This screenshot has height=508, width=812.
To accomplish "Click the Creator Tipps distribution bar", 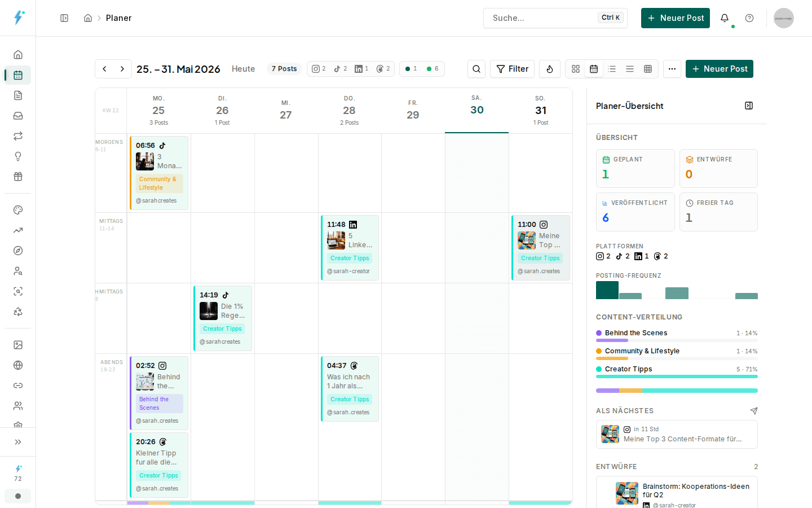I will coord(677,376).
